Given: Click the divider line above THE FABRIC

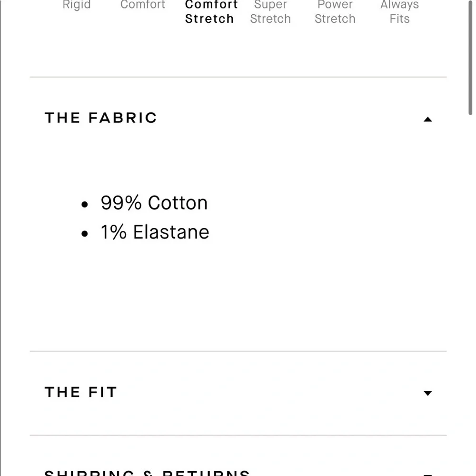Looking at the screenshot, I should [238, 77].
